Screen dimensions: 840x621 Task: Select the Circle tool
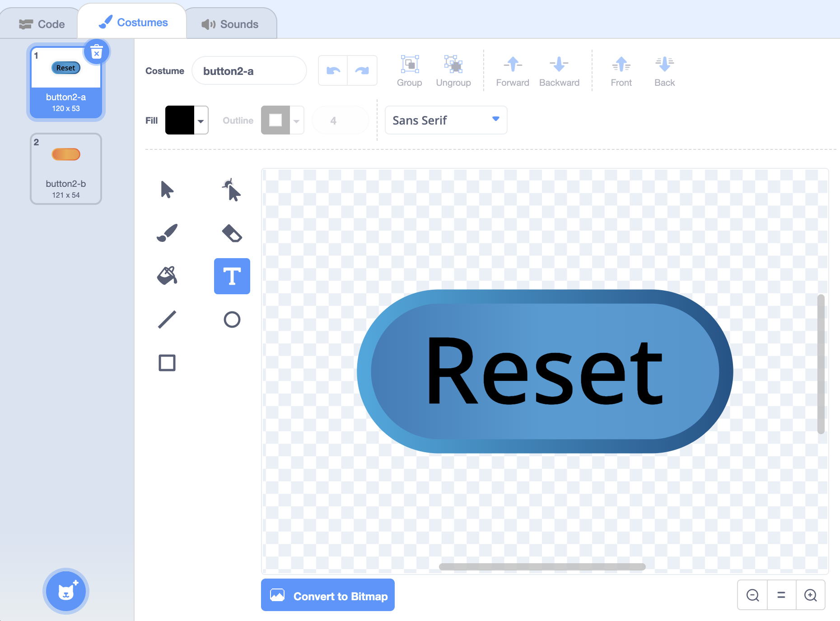(x=232, y=320)
